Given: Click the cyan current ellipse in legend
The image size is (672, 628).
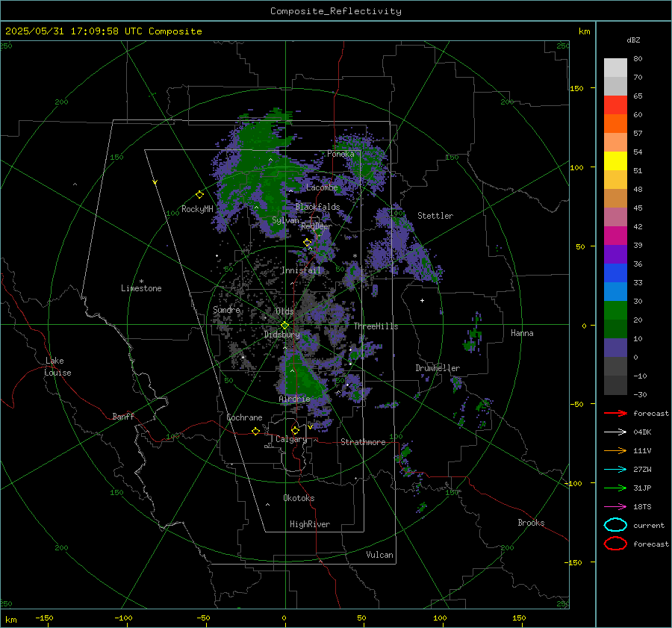Looking at the screenshot, I should tap(615, 525).
